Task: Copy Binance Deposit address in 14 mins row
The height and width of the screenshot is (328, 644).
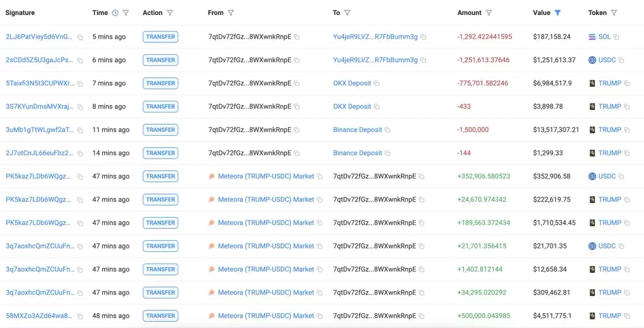Action: tap(387, 153)
